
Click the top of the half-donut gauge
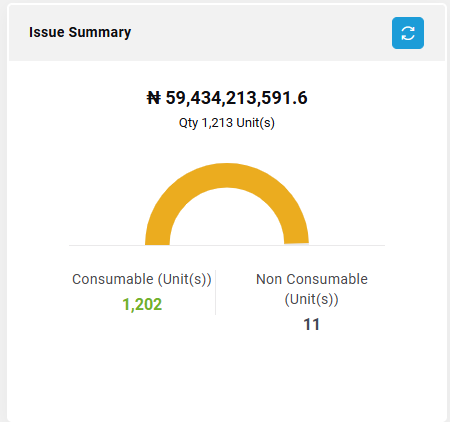click(227, 175)
